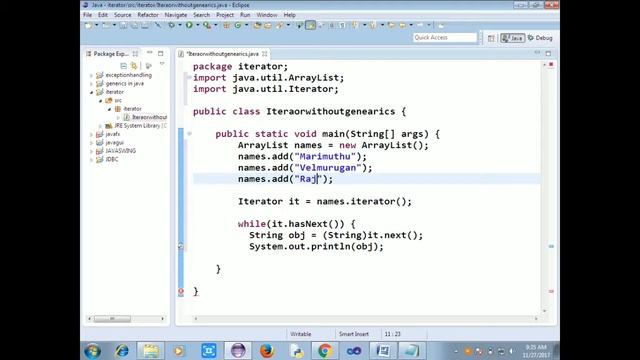The width and height of the screenshot is (640, 360).
Task: Open the Navigate menu
Action: pos(176,15)
